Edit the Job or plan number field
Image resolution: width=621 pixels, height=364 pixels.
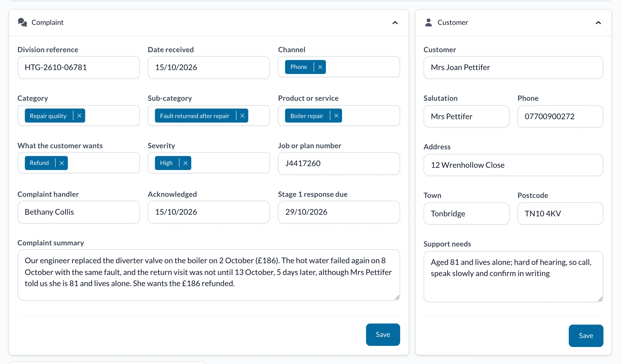point(339,164)
